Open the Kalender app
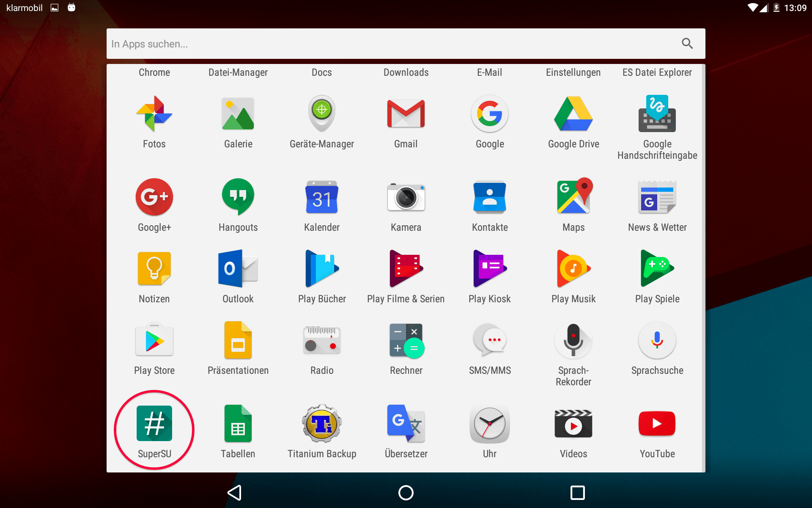Viewport: 812px width, 508px height. click(x=322, y=197)
